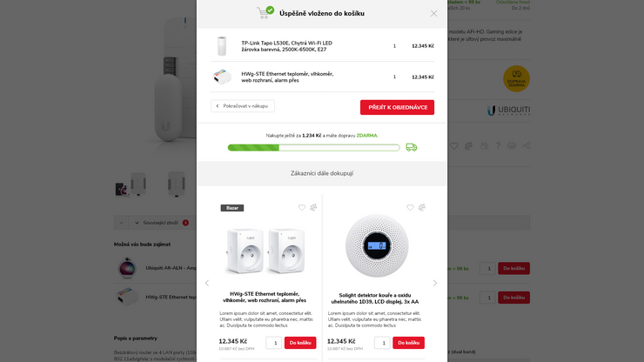Click the cart icon with green checkmark

pos(265,12)
